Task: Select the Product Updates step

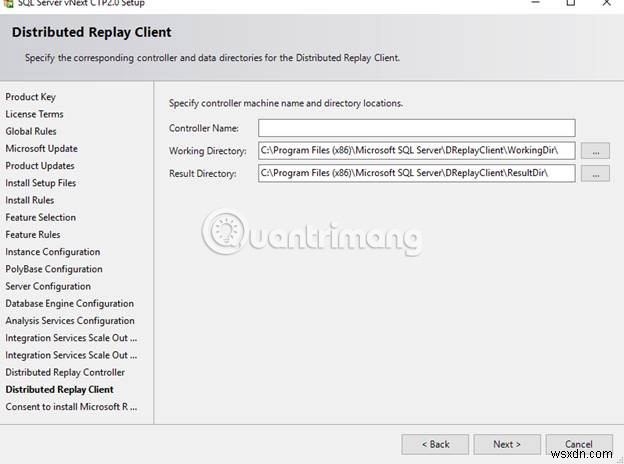Action: [40, 166]
